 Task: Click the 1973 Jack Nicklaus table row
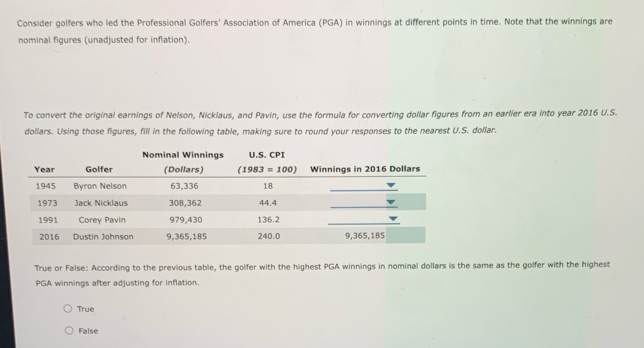pos(213,203)
